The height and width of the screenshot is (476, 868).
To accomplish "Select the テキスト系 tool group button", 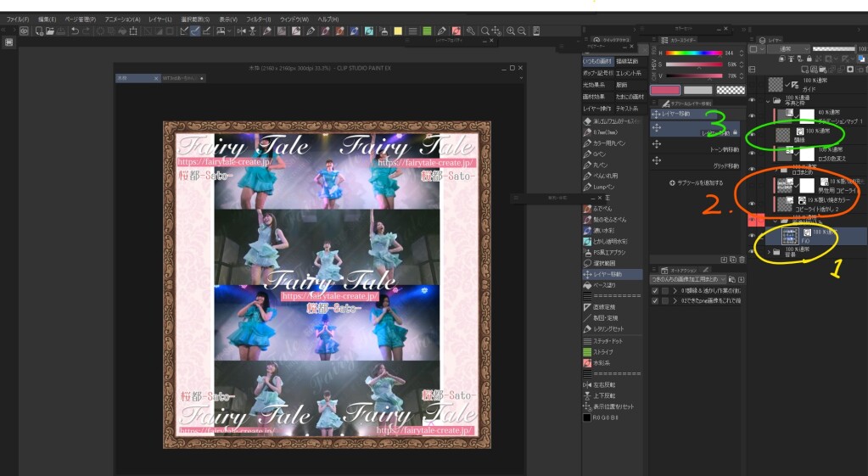I will tap(627, 109).
